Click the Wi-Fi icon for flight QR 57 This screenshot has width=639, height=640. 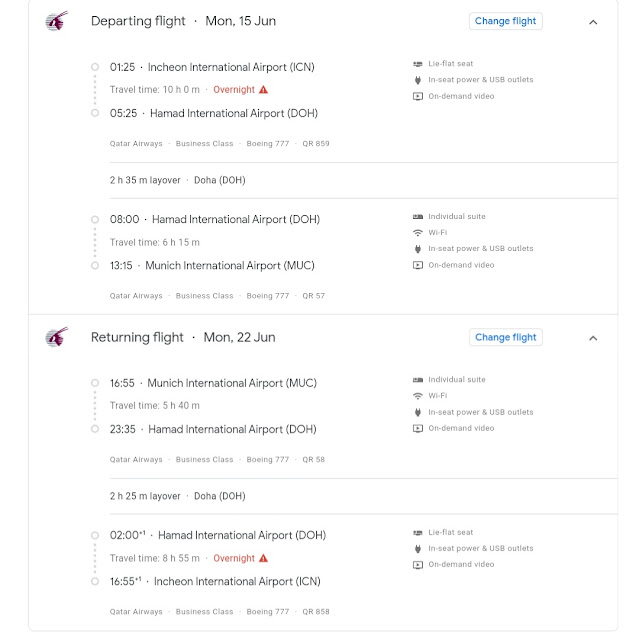click(x=417, y=233)
